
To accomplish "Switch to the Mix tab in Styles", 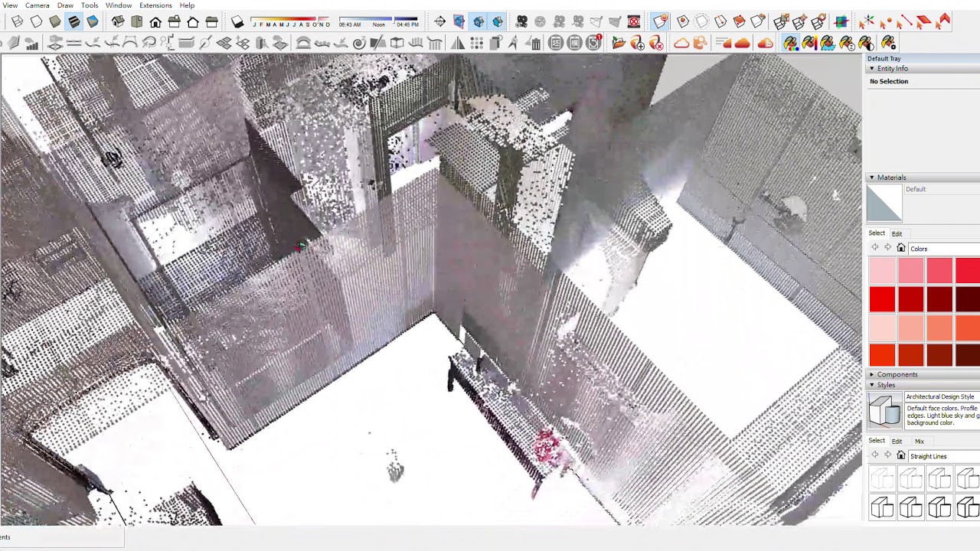I will click(920, 442).
